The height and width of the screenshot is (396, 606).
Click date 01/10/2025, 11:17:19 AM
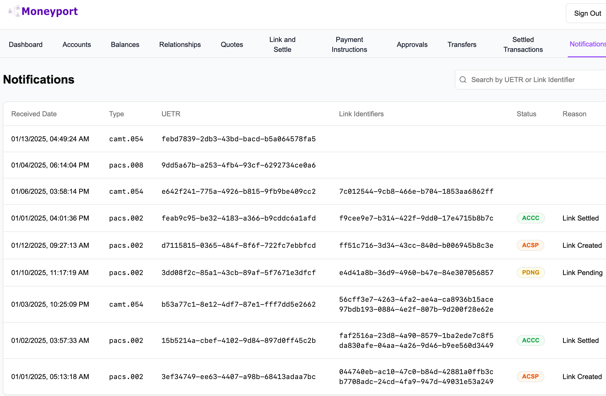coord(50,273)
